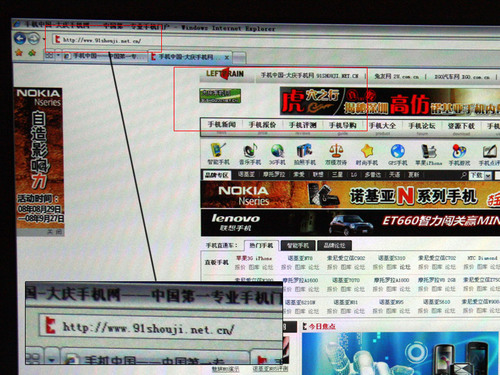Open the 三星 brand link
The image size is (500, 375).
[337, 175]
